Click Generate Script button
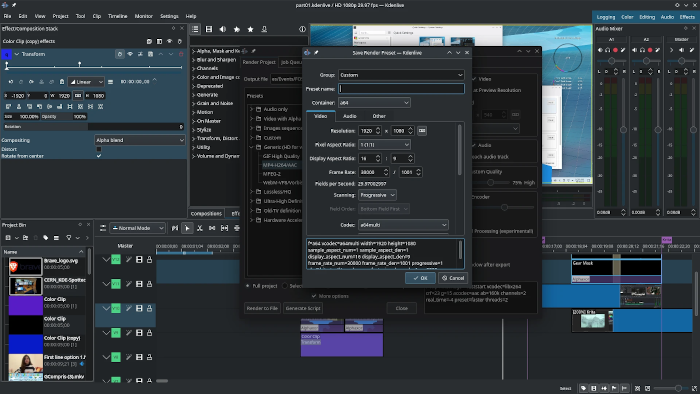The height and width of the screenshot is (394, 700). (x=303, y=308)
